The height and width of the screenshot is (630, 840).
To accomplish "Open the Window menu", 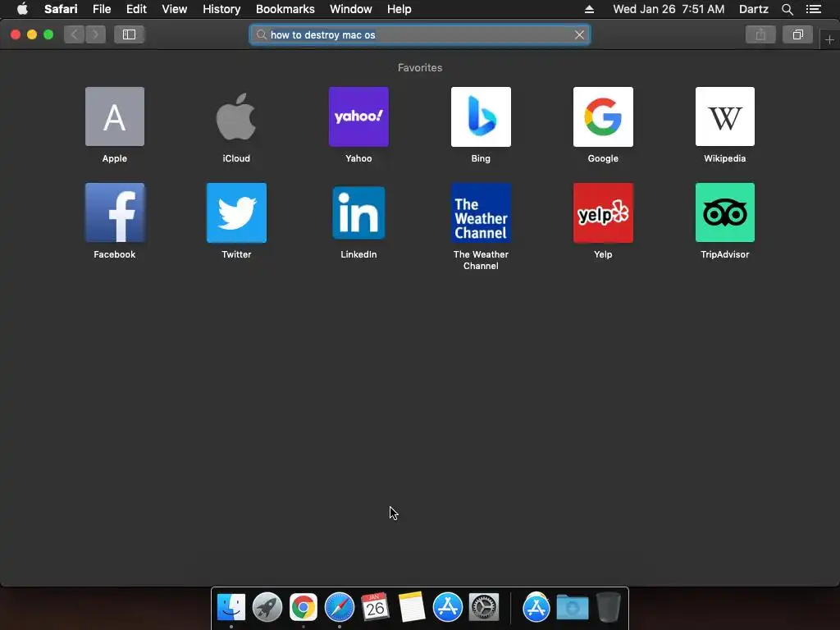I will coord(351,9).
